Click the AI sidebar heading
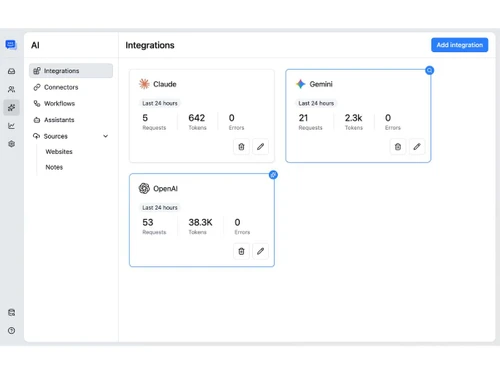The width and height of the screenshot is (500, 375). pyautogui.click(x=35, y=45)
